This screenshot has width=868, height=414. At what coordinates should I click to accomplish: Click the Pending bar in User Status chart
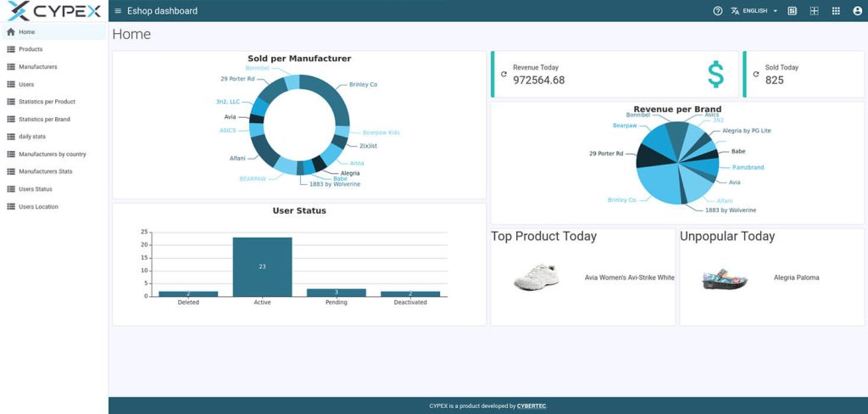point(336,293)
